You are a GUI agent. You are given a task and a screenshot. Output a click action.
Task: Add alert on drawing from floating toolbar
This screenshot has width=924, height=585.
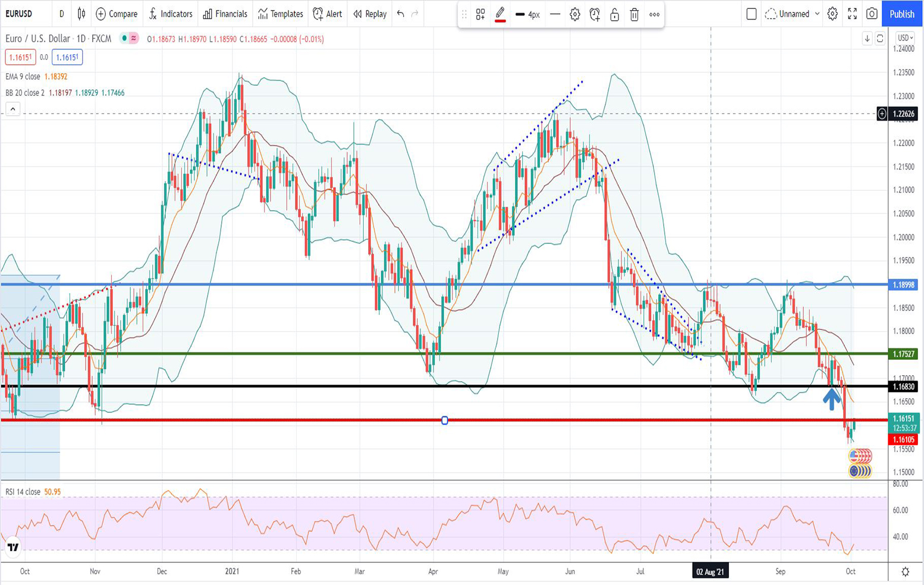pos(595,14)
